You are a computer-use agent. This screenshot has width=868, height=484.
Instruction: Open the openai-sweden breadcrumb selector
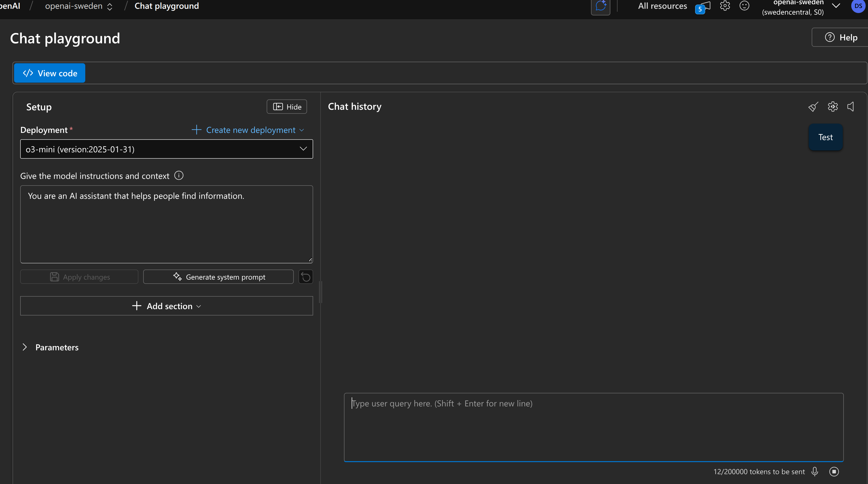[x=79, y=6]
